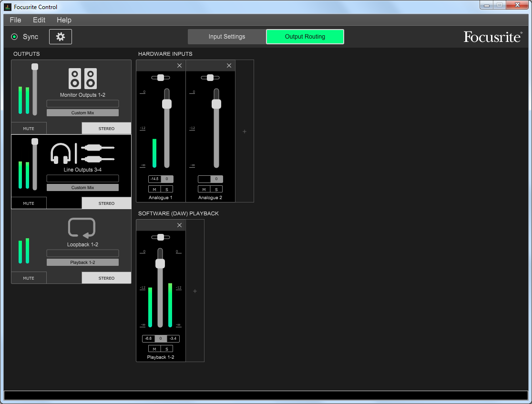Click the Monitor Outputs 1-2 name field
Image resolution: width=532 pixels, height=404 pixels.
(x=82, y=103)
